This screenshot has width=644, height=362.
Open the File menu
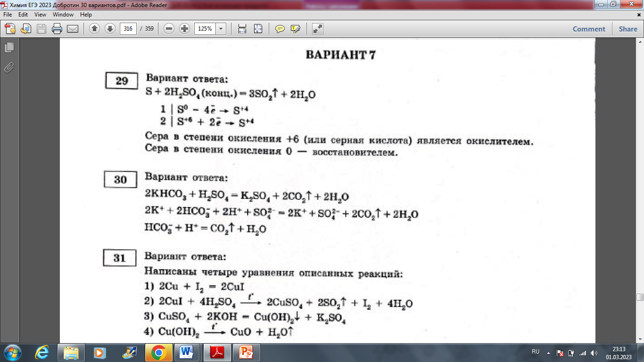point(8,15)
